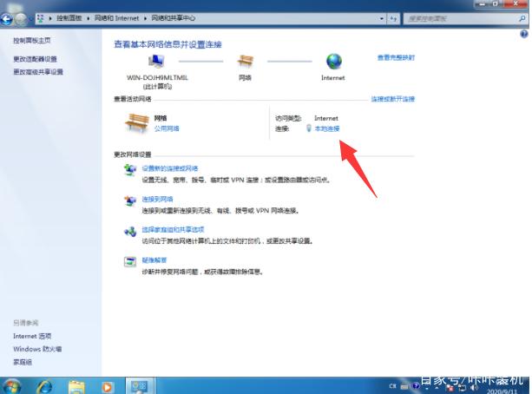
Task: Click the 网络和共享中心 breadcrumb
Action: click(173, 18)
